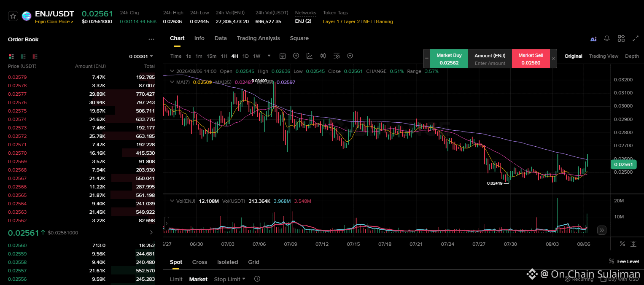
Task: Select Spot trading tab
Action: tap(176, 262)
